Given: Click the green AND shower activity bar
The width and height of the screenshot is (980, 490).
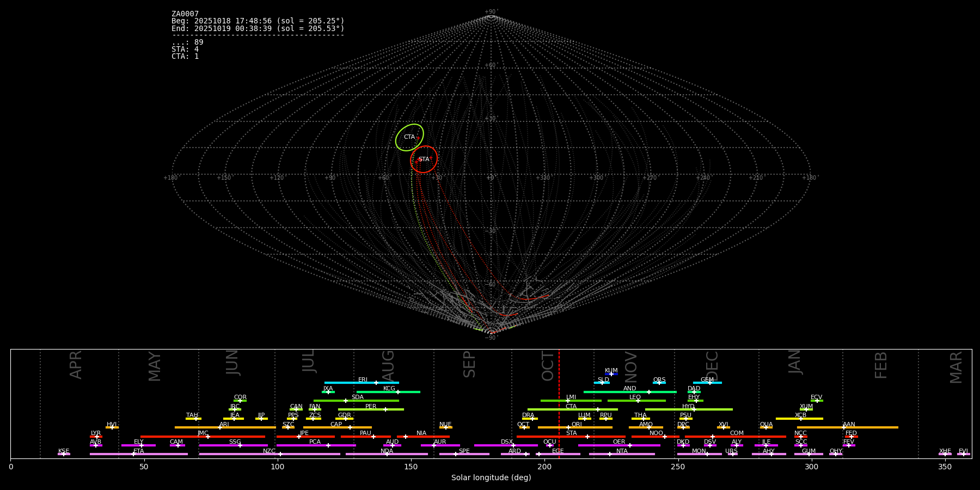Looking at the screenshot, I should pyautogui.click(x=630, y=391).
